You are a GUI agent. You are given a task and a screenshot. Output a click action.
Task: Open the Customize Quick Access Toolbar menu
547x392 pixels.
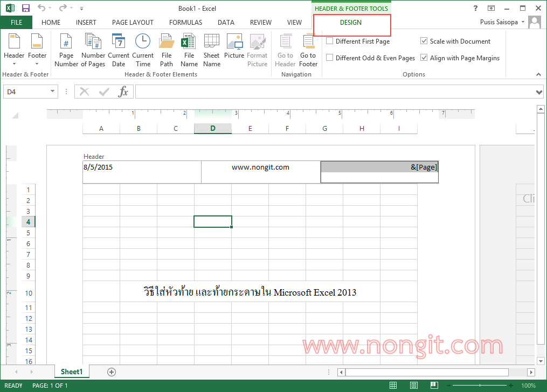(81, 9)
